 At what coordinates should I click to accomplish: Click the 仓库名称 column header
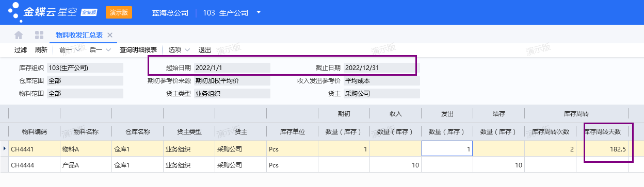pyautogui.click(x=138, y=131)
